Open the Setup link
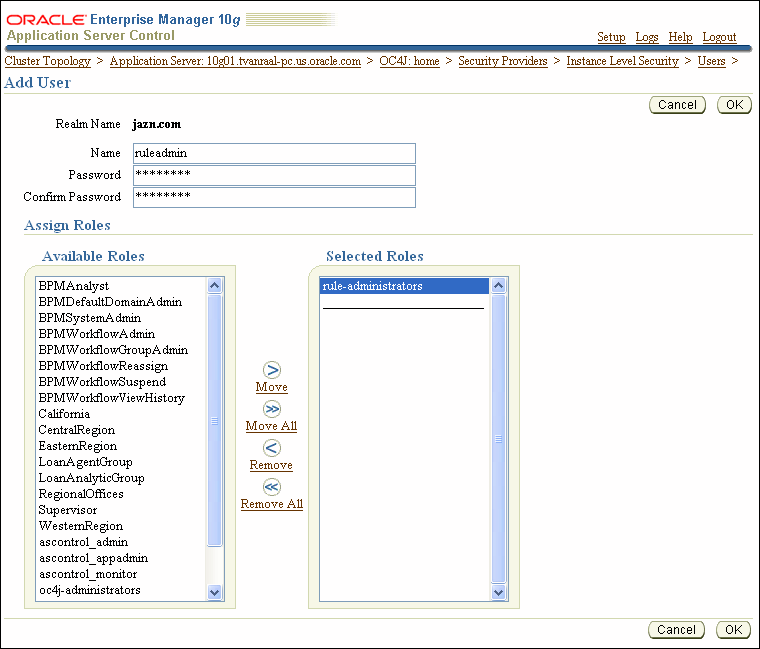 tap(611, 37)
